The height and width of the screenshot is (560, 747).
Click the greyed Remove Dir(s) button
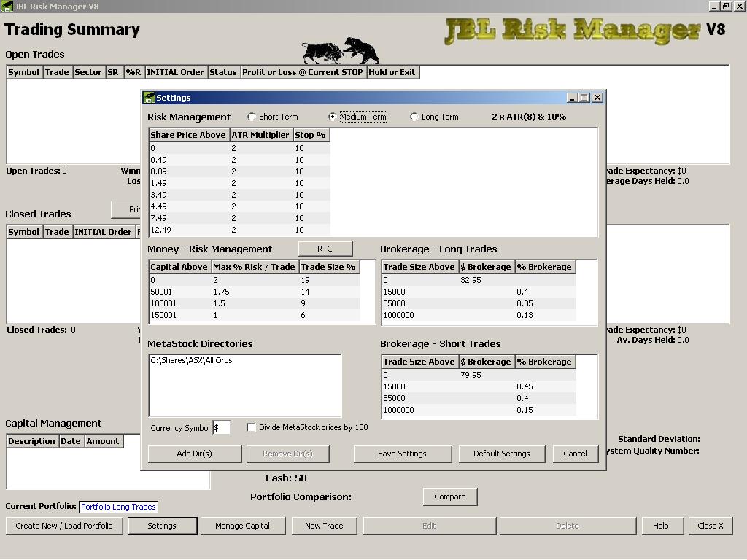(x=287, y=454)
